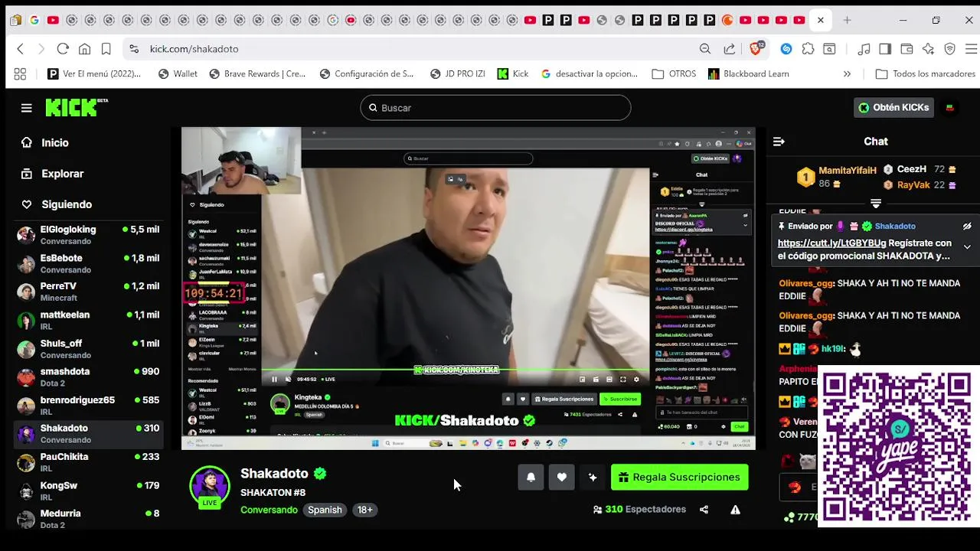The width and height of the screenshot is (980, 551).
Task: Open the zoom magnifier in address bar
Action: coord(705,49)
